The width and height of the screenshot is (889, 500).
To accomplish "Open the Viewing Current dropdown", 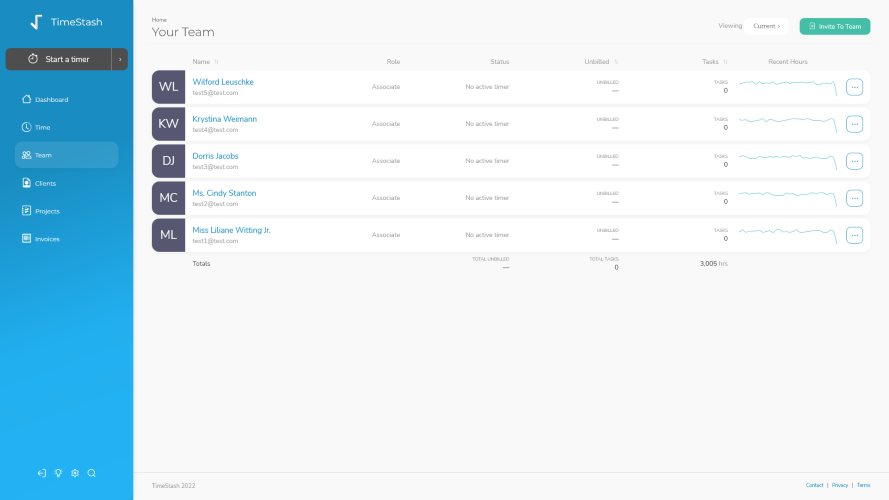I will [x=767, y=26].
